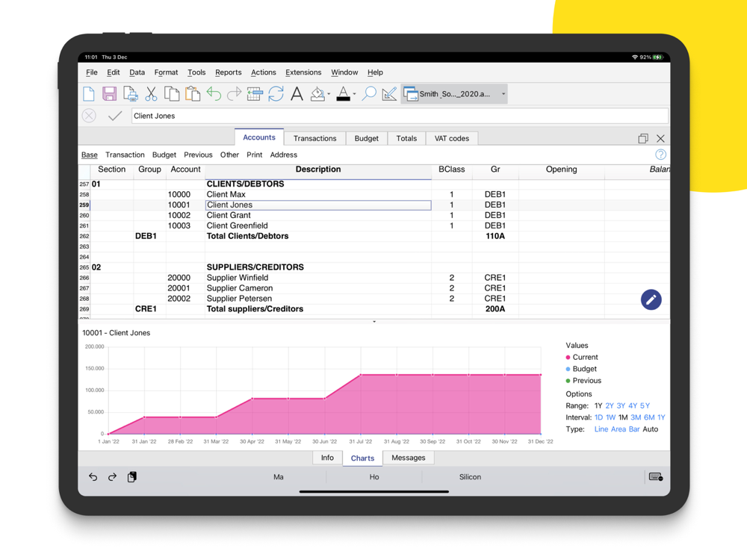Switch to the Transactions tab

(x=315, y=138)
